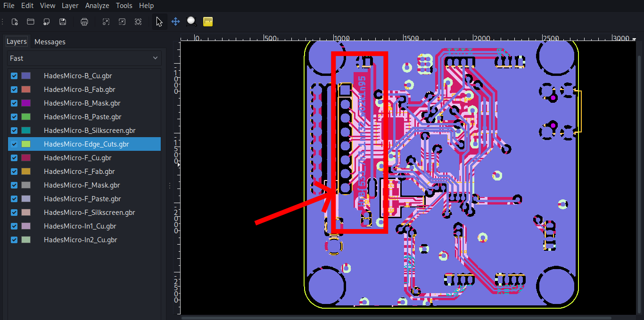Open the Analyze menu
The image size is (644, 320).
click(x=97, y=6)
